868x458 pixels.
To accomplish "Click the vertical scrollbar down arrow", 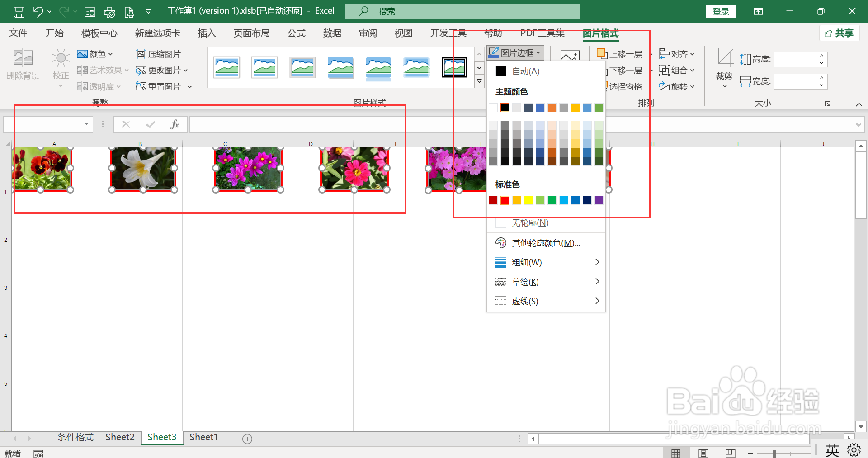I will [861, 426].
